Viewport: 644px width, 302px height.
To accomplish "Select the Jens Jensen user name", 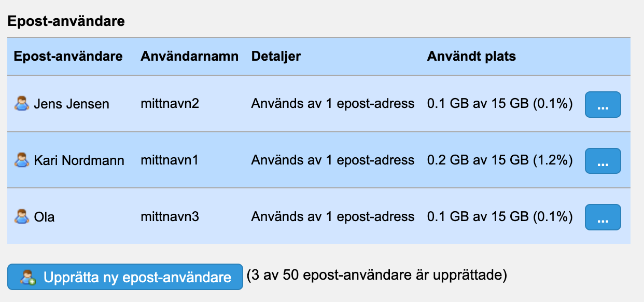I will point(72,104).
